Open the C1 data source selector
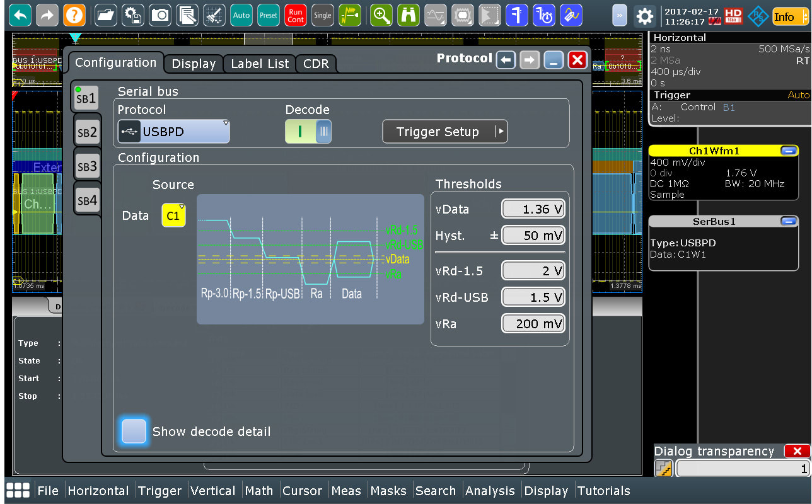This screenshot has width=812, height=504. 173,215
